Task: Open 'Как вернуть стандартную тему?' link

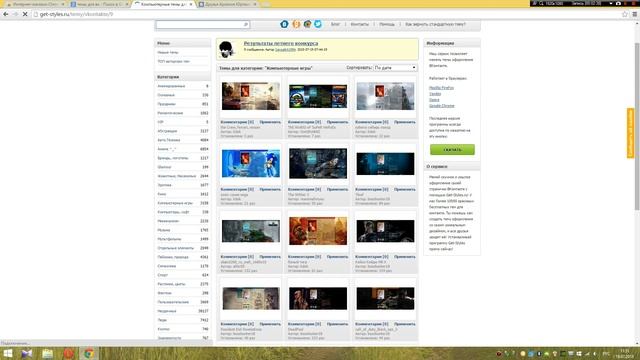Action: [435, 24]
